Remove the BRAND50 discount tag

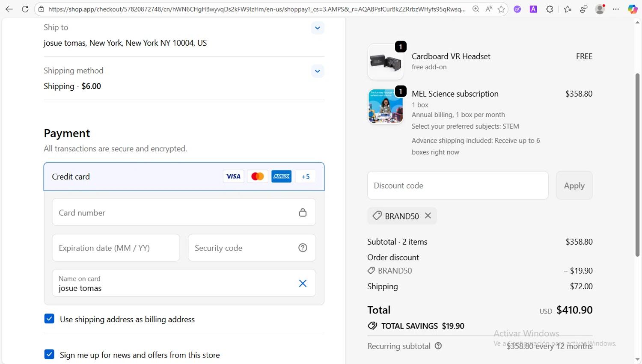[428, 216]
